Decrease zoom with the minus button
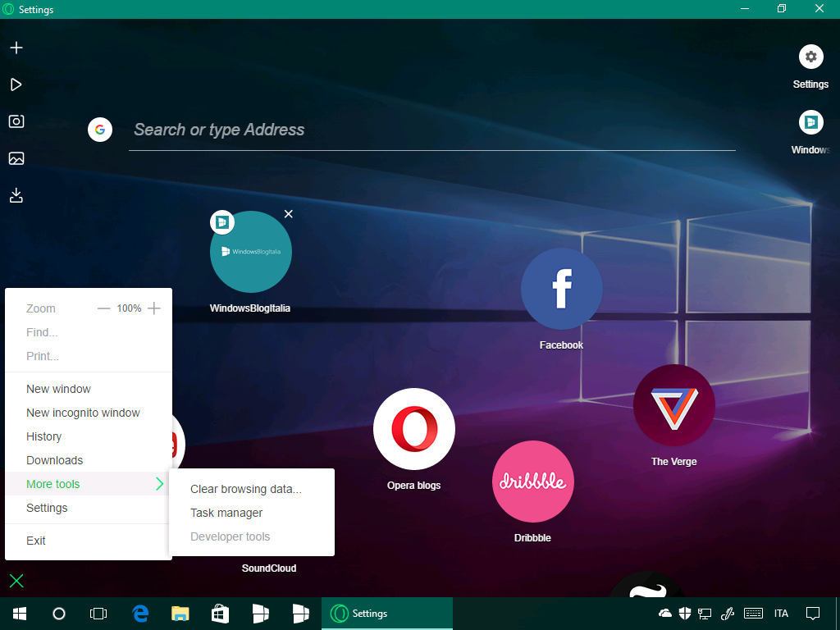The height and width of the screenshot is (630, 840). click(104, 308)
